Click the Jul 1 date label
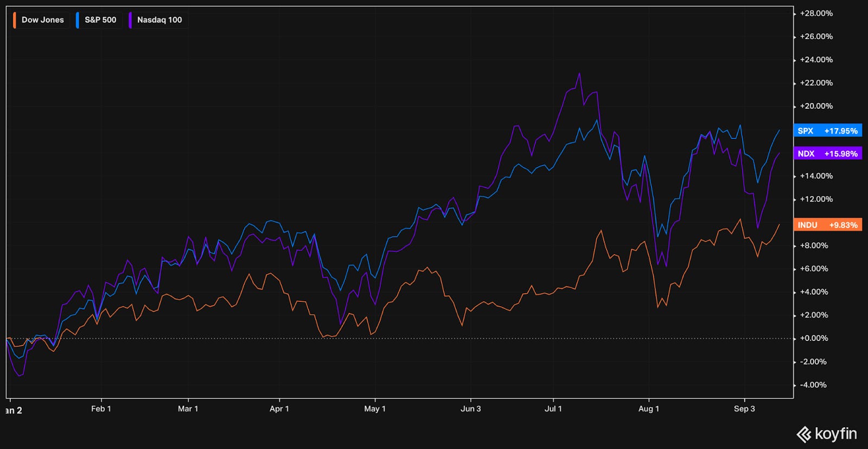The height and width of the screenshot is (449, 868). (553, 409)
